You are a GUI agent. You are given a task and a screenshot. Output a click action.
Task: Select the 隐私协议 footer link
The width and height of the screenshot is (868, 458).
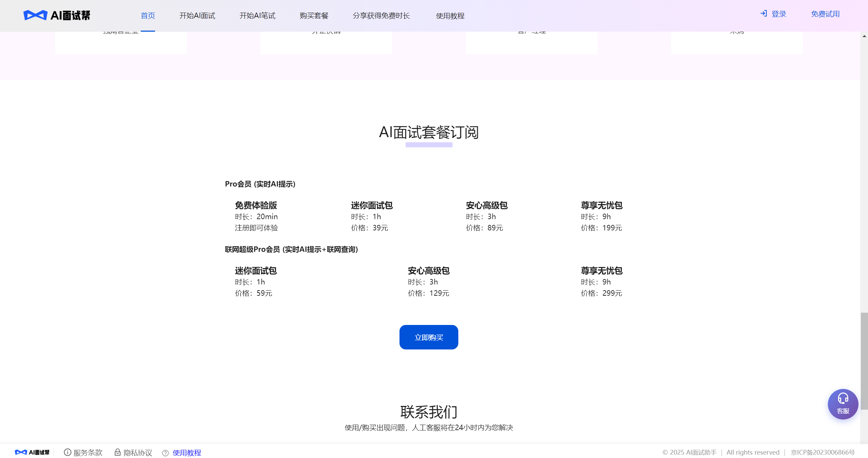point(138,452)
